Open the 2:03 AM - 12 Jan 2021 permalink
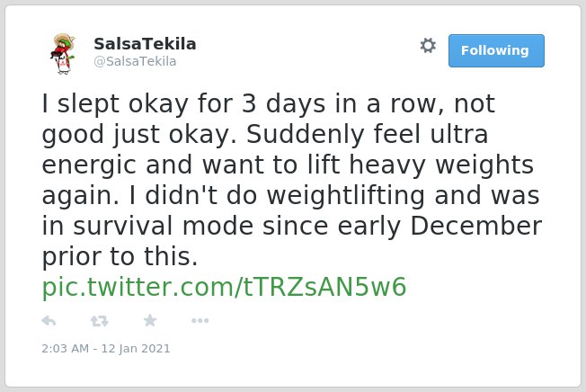The image size is (586, 392). pos(106,348)
